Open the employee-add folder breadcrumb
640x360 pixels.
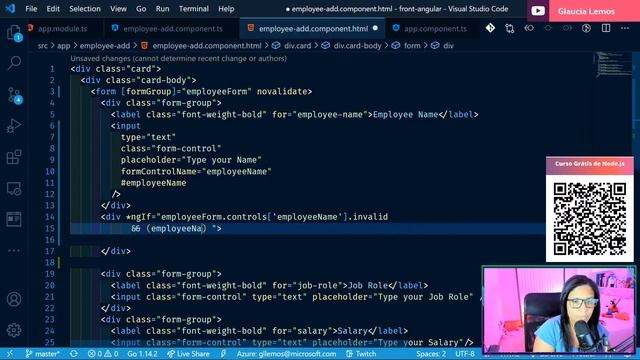104,46
